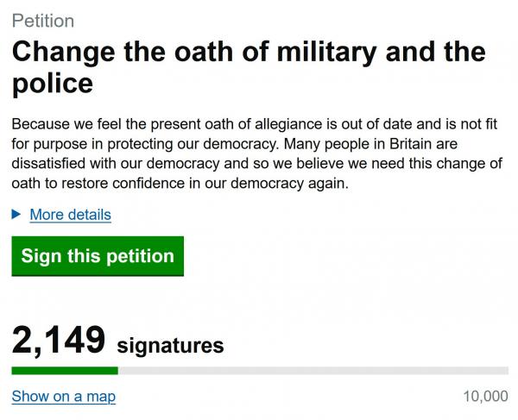Click the green filled part of the signature progress bar
518x420 pixels.
pyautogui.click(x=64, y=371)
